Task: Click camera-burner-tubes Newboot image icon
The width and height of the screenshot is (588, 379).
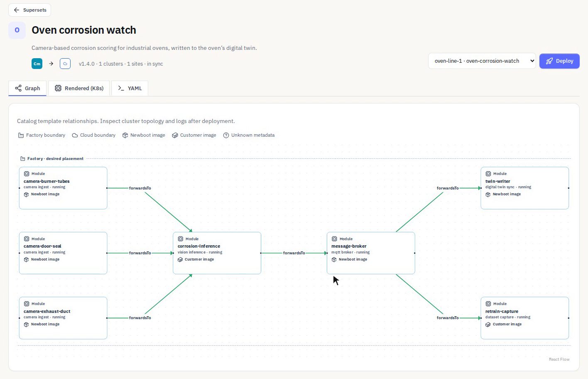Action: tap(27, 194)
